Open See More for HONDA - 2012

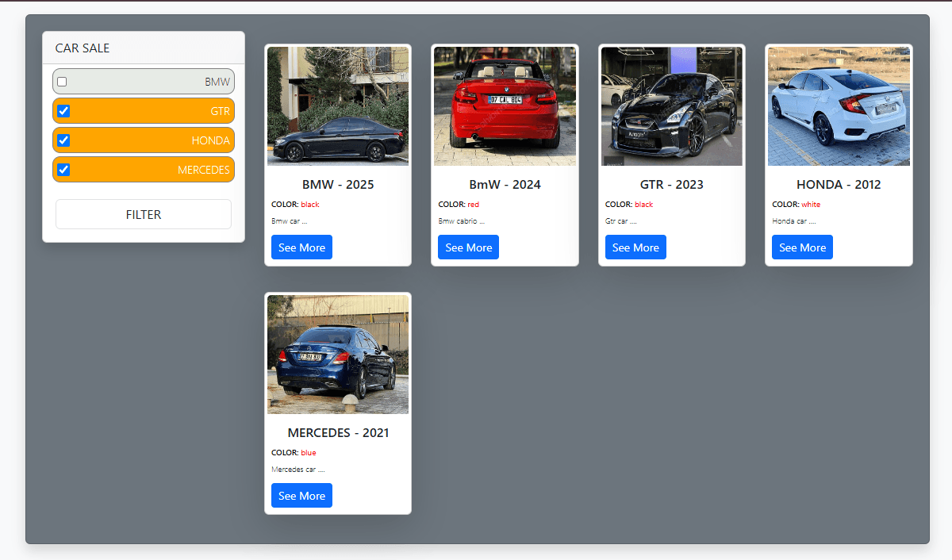802,247
